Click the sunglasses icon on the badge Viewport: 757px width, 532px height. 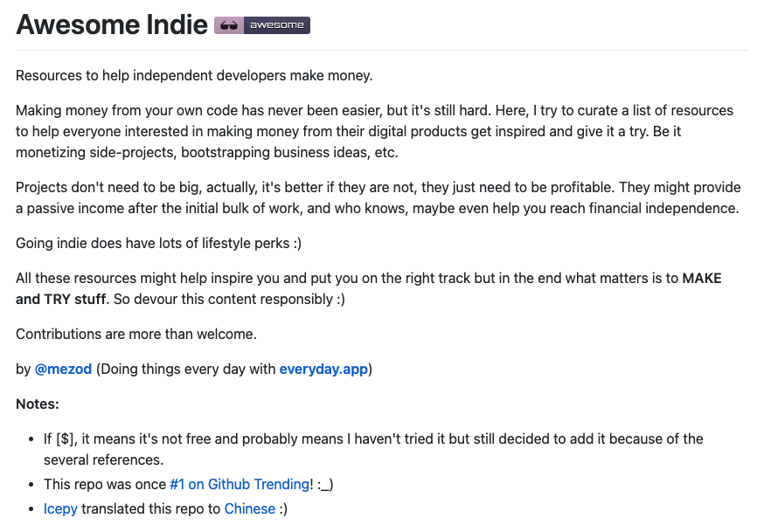click(x=229, y=25)
